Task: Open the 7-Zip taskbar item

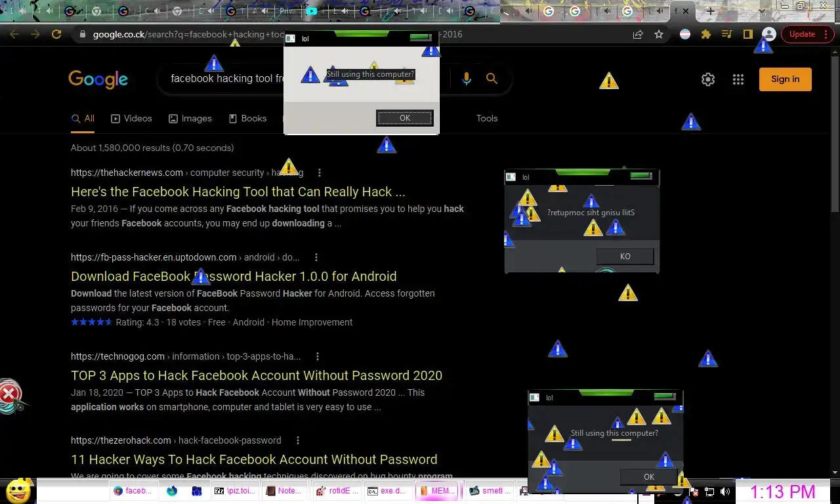Action: pos(235,491)
